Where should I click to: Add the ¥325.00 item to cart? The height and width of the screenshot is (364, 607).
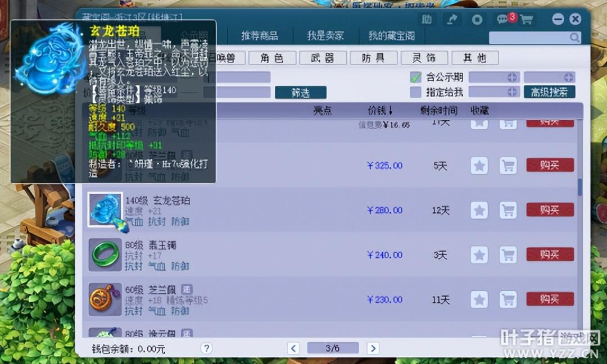508,166
